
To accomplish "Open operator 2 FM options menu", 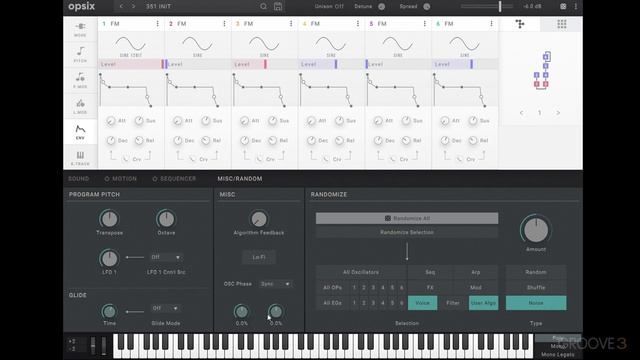I will point(224,24).
